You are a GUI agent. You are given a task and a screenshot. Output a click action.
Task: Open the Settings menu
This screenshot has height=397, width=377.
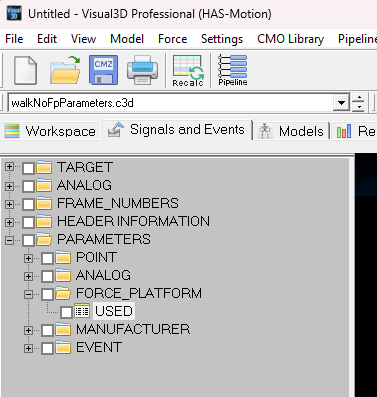[x=222, y=39]
